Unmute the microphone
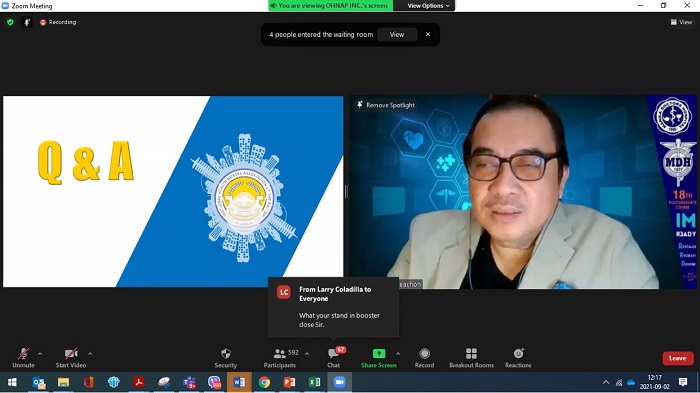This screenshot has width=700, height=393. (x=23, y=358)
